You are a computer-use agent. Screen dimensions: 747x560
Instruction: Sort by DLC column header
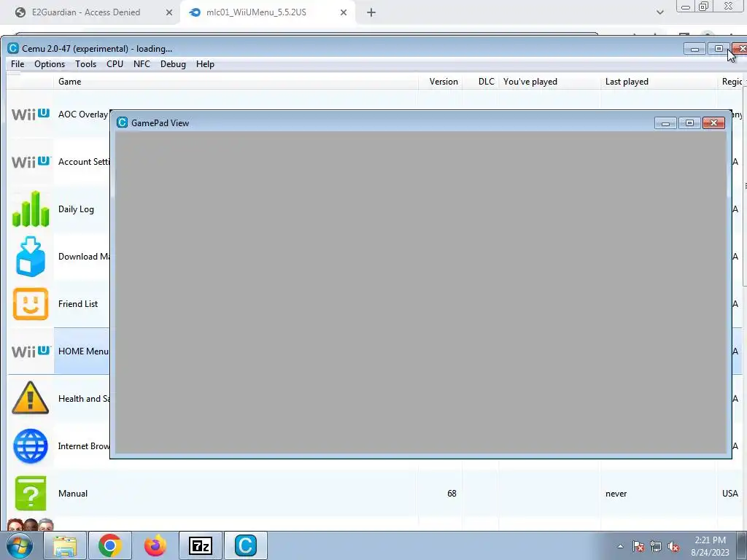tap(486, 82)
